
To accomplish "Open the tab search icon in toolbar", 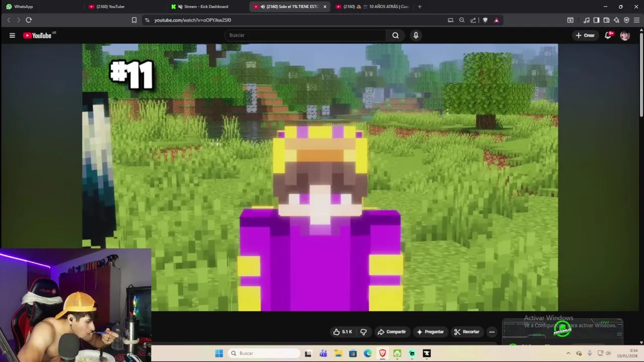I will 570,20.
